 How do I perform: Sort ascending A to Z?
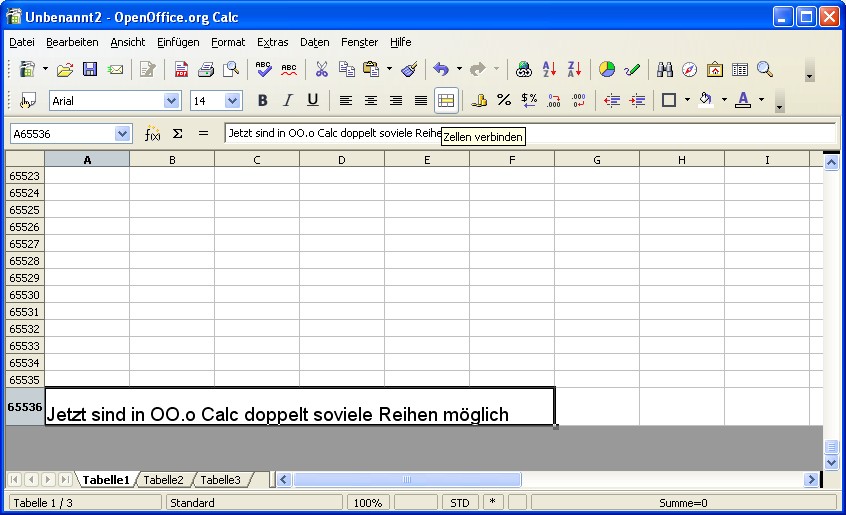(x=549, y=70)
